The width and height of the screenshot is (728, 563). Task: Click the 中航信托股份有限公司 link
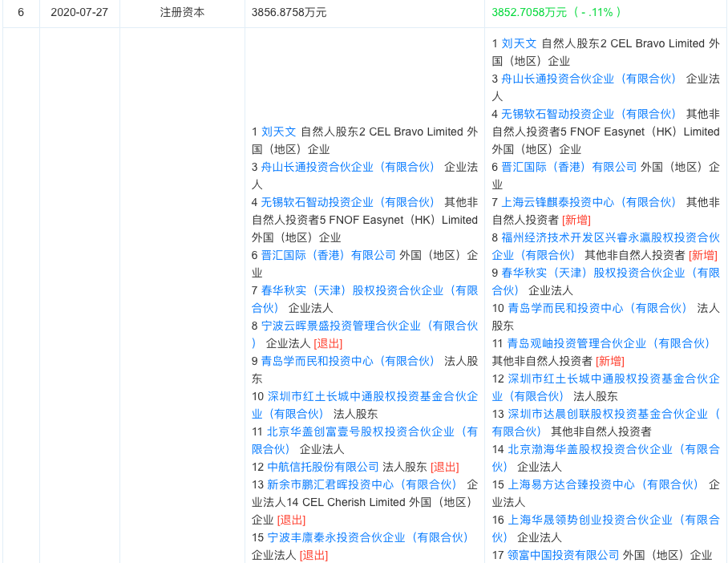point(323,468)
